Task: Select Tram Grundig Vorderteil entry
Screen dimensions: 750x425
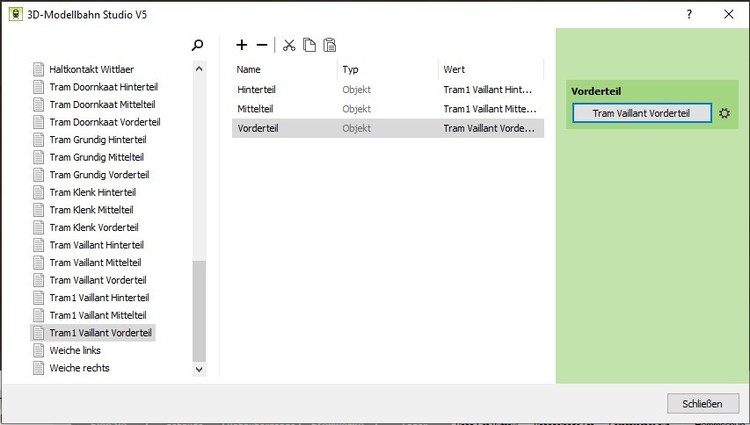Action: 99,175
